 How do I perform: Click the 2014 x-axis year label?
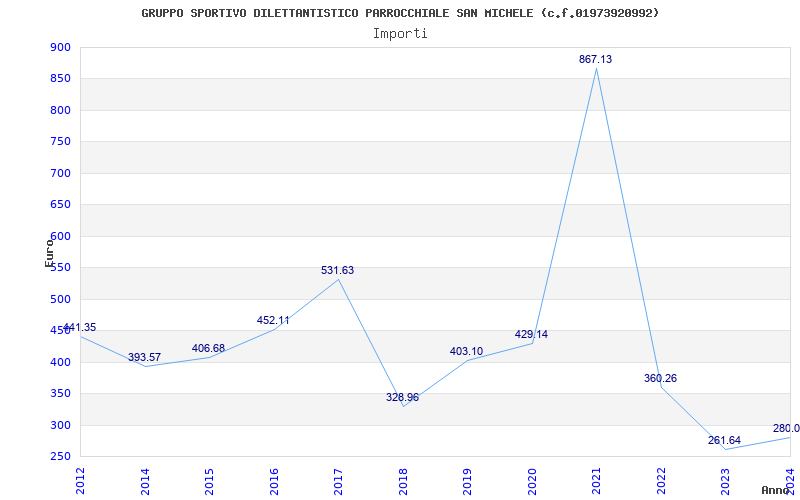145,481
